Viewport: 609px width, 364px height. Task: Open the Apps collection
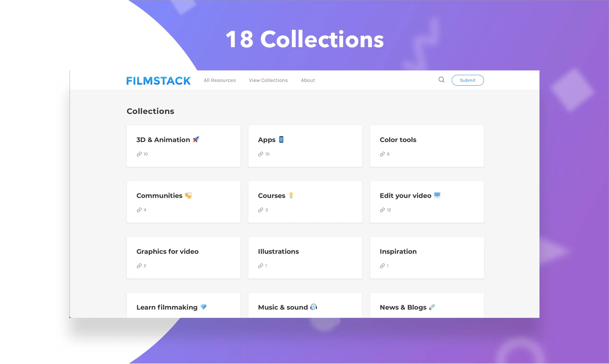tap(305, 146)
